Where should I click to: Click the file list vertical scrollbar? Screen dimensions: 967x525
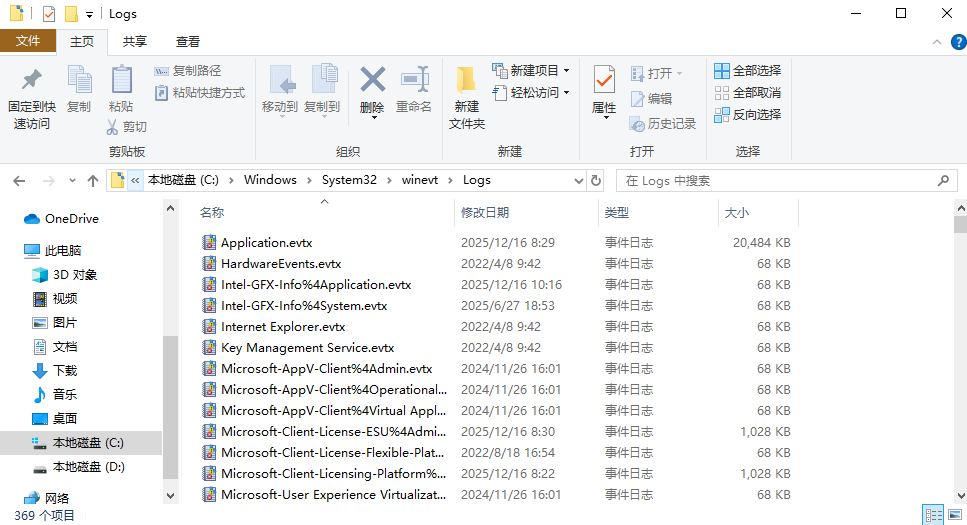click(x=960, y=350)
